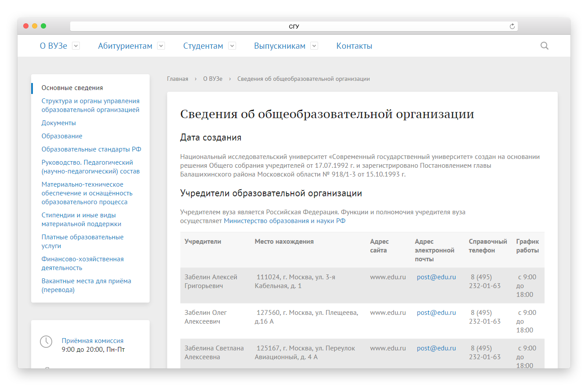Click the browser reload icon
The height and width of the screenshot is (386, 588).
[x=512, y=26]
